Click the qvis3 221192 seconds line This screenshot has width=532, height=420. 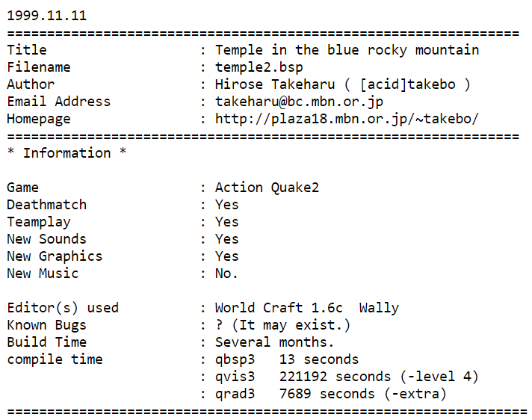coord(347,377)
